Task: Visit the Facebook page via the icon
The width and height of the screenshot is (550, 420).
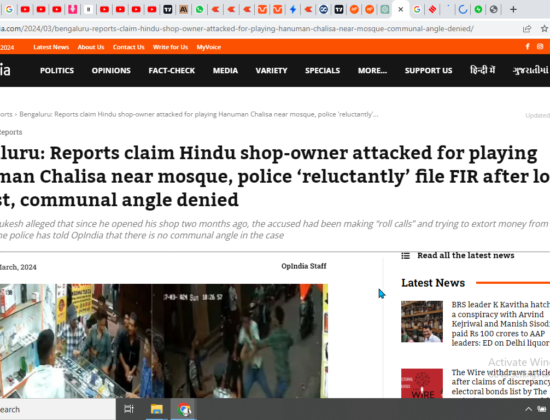Action: click(527, 47)
